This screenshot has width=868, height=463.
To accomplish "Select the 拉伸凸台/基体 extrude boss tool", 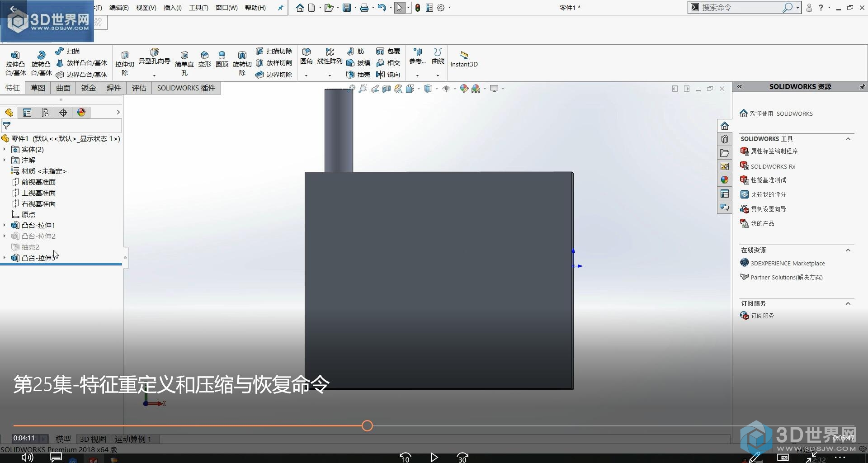I will pos(15,63).
